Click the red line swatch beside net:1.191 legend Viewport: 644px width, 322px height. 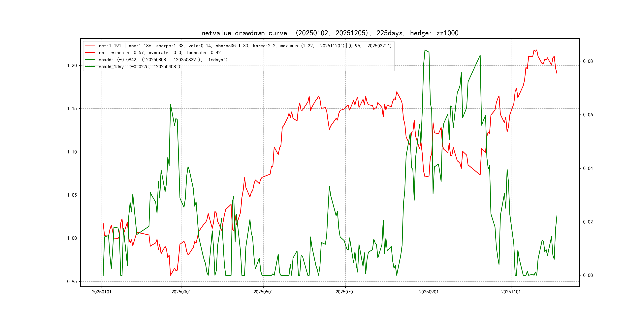point(90,46)
